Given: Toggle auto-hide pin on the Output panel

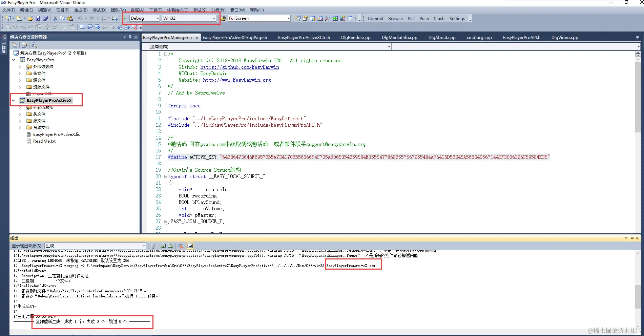Looking at the screenshot, I should (632, 238).
